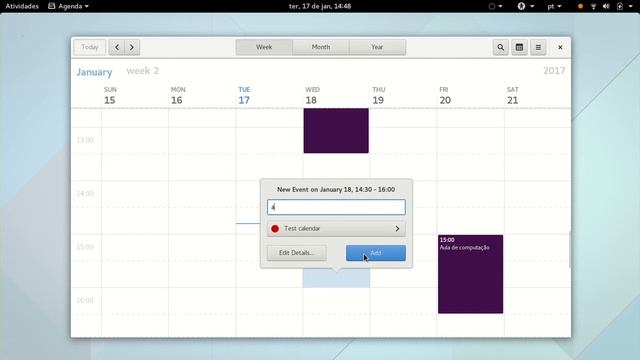Click the battery power icon in tray

[620, 6]
